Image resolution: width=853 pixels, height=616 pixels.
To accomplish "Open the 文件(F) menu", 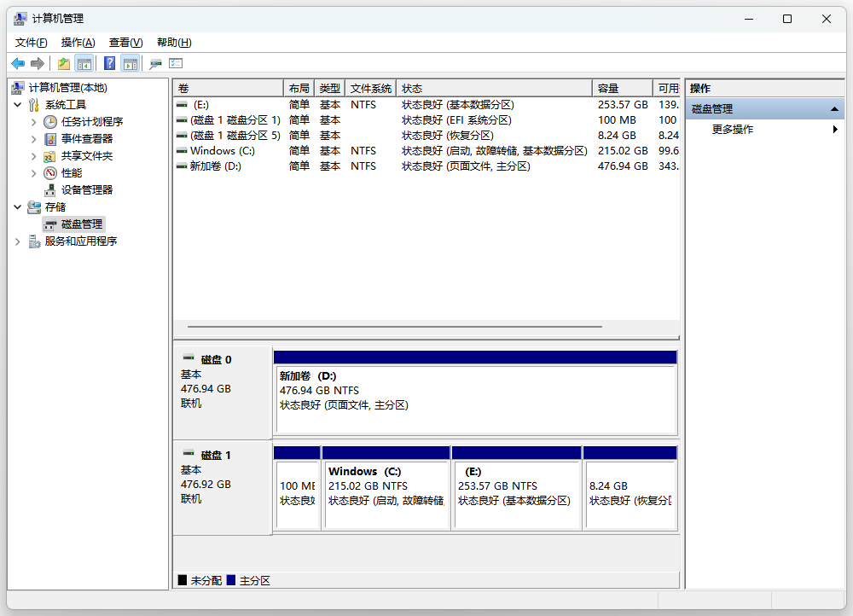I will point(31,43).
